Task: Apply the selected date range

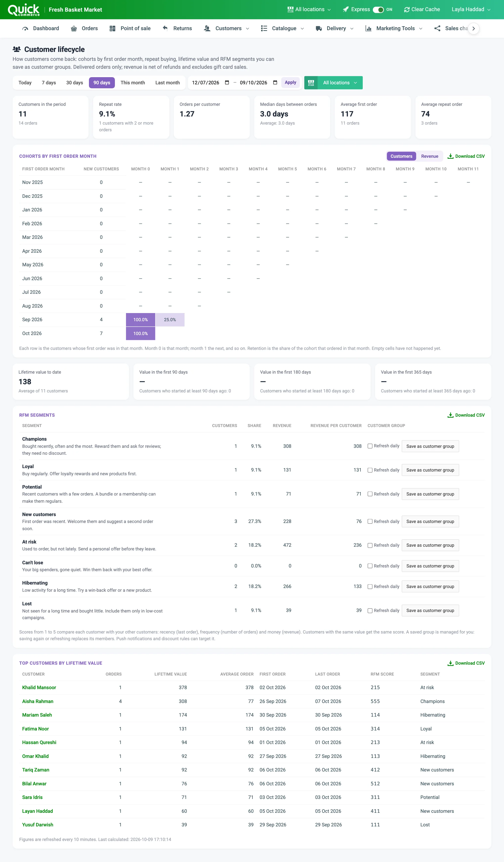Action: 291,82
